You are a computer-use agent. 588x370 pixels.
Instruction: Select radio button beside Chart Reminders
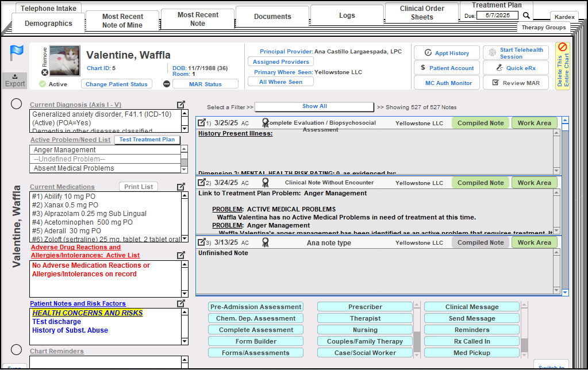click(17, 350)
